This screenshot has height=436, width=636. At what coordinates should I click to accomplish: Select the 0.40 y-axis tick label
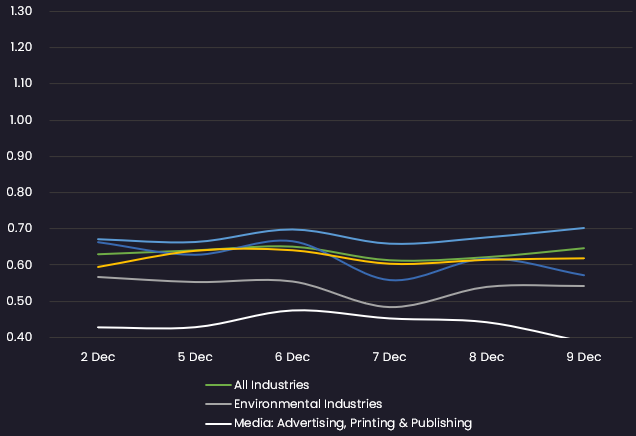(20, 338)
